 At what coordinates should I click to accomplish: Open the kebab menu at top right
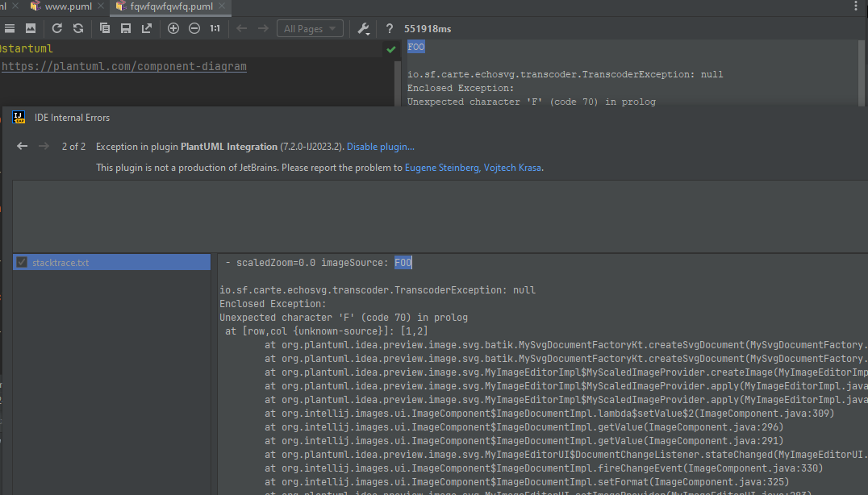coord(856,6)
